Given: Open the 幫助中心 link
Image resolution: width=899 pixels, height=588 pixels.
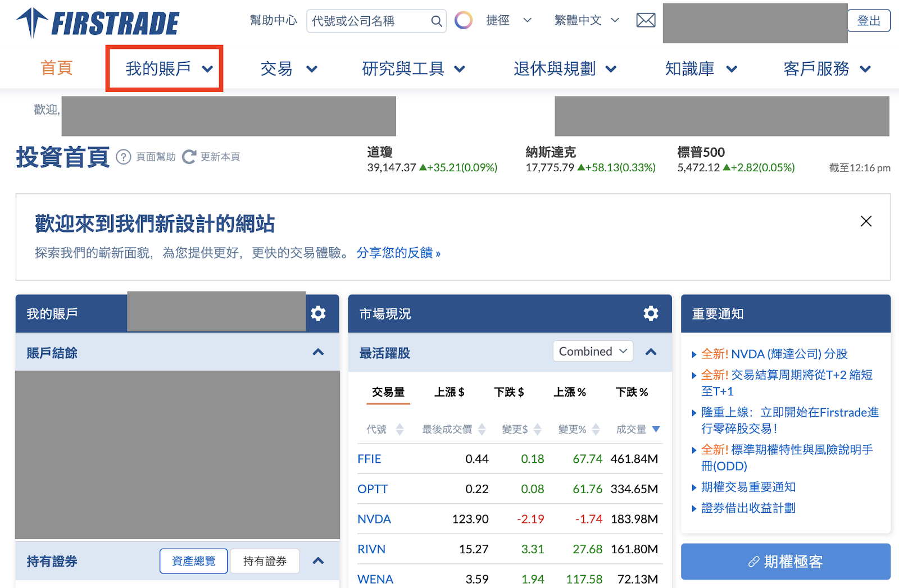Looking at the screenshot, I should click(x=273, y=20).
